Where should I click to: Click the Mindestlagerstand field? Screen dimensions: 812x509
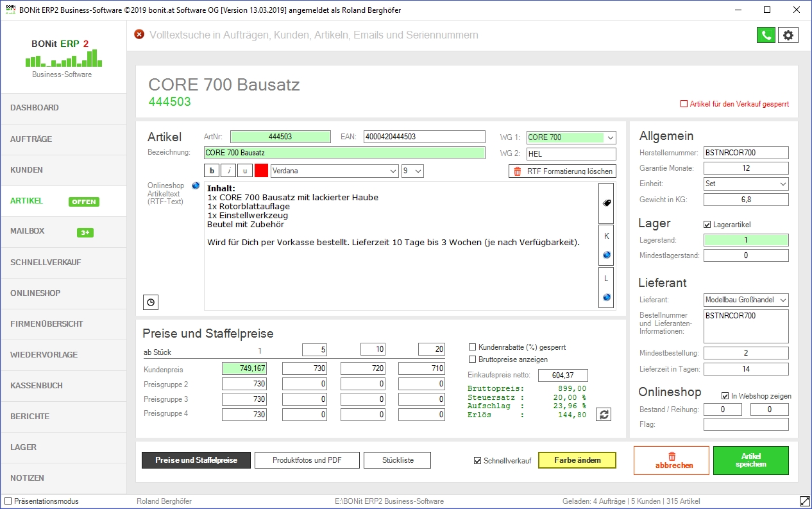pyautogui.click(x=746, y=255)
